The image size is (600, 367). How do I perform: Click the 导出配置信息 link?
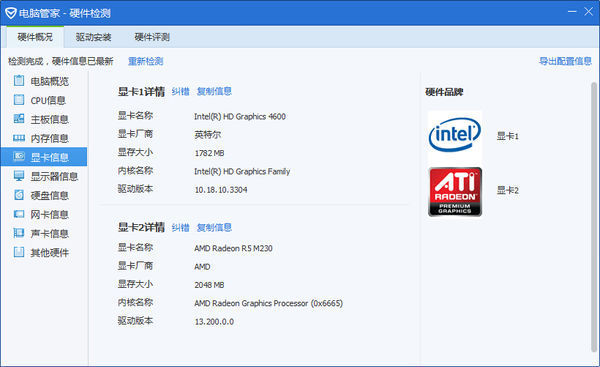565,61
